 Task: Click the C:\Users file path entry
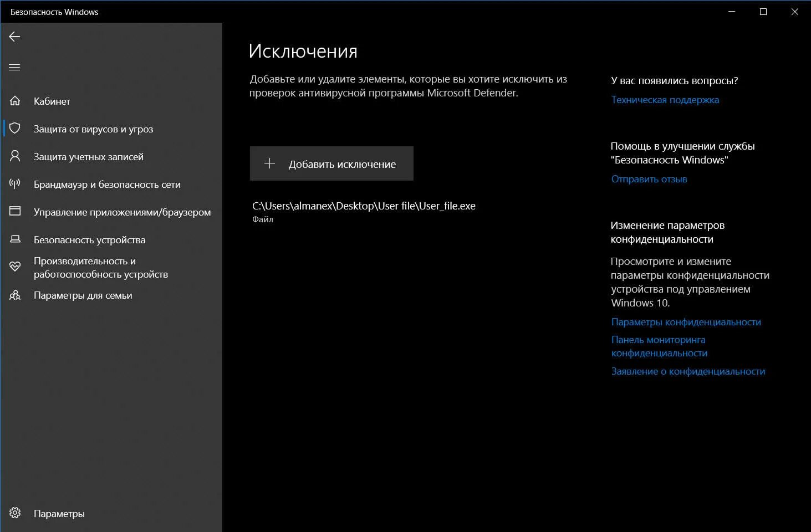point(363,206)
